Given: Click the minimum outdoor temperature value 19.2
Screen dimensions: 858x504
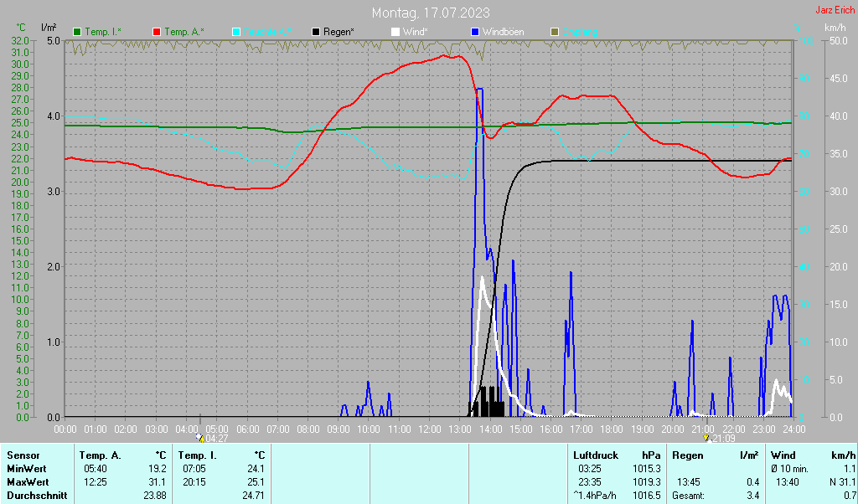Looking at the screenshot, I should coord(158,469).
